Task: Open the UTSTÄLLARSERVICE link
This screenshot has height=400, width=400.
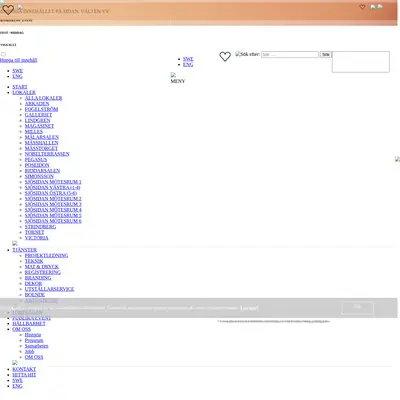Action: [49, 289]
